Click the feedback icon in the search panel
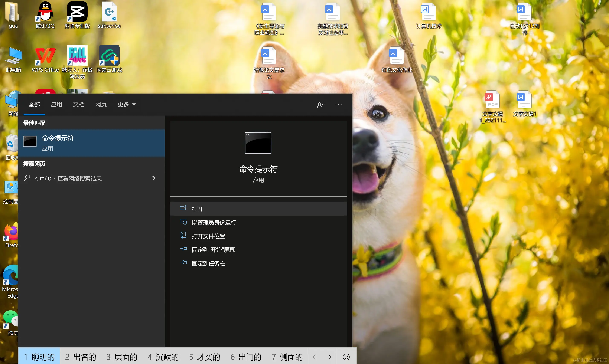Screen dimensions: 609x364 tap(321, 104)
